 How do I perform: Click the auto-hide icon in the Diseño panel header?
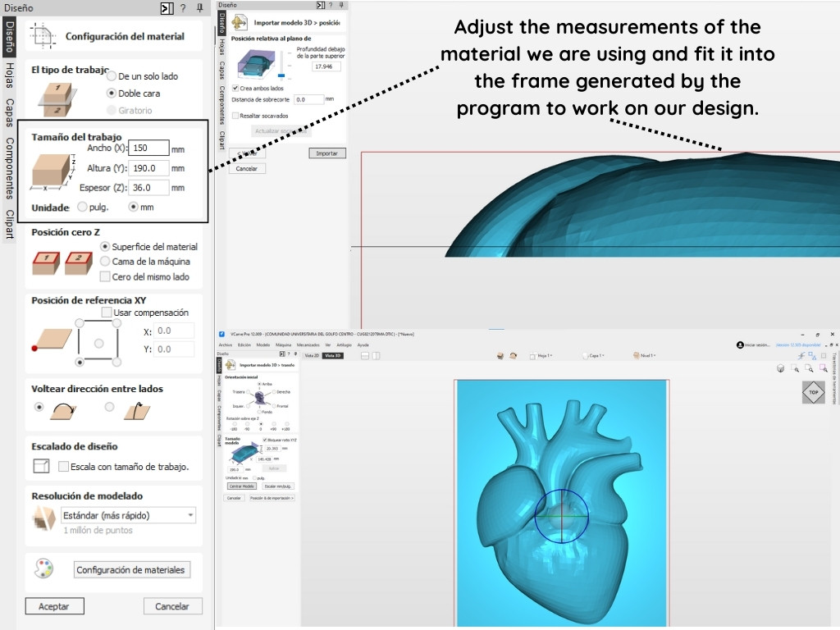[167, 8]
